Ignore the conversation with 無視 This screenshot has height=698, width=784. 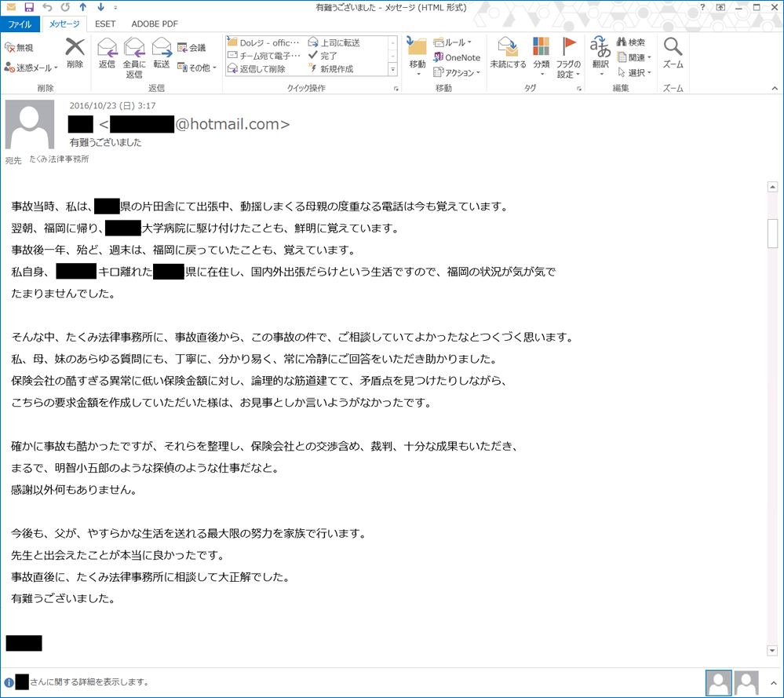click(24, 46)
